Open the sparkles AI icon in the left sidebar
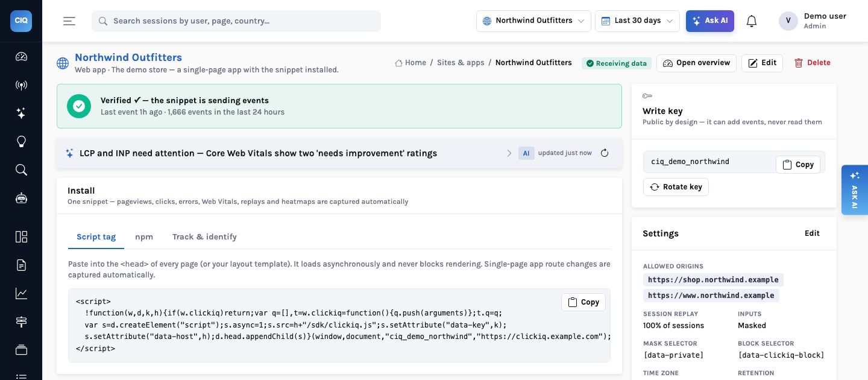 [x=21, y=113]
